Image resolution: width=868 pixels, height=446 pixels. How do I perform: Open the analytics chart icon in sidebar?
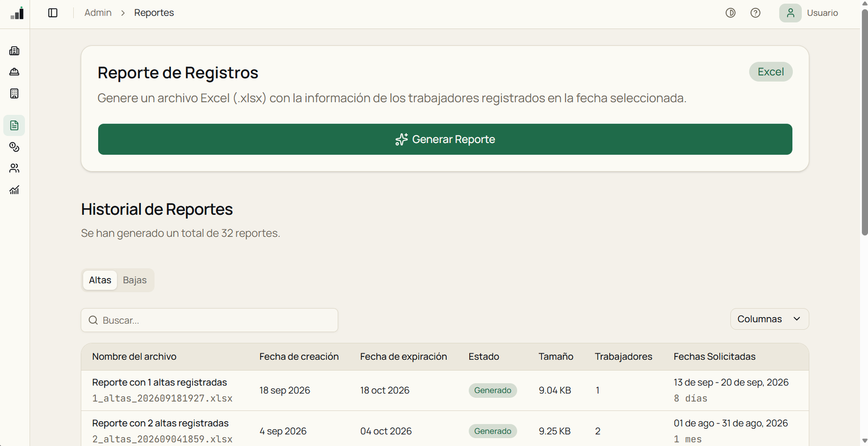[15, 190]
